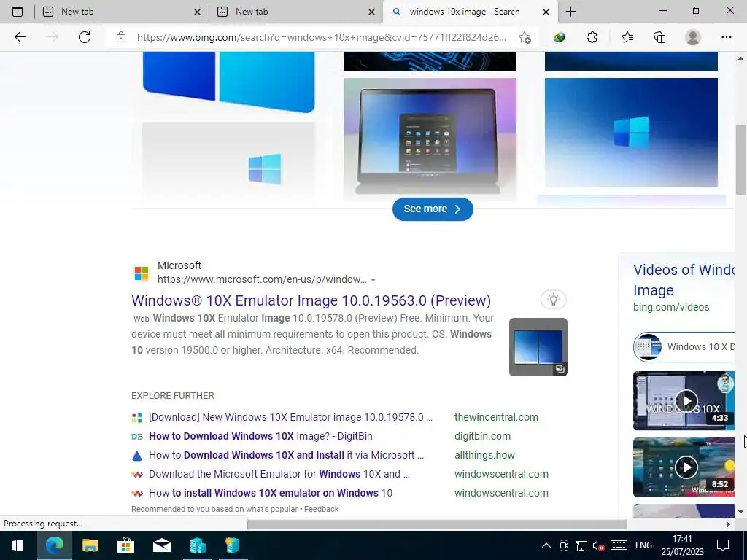Open How to Download Windows 10X Image DigitBin
Image resolution: width=747 pixels, height=560 pixels.
click(x=260, y=436)
